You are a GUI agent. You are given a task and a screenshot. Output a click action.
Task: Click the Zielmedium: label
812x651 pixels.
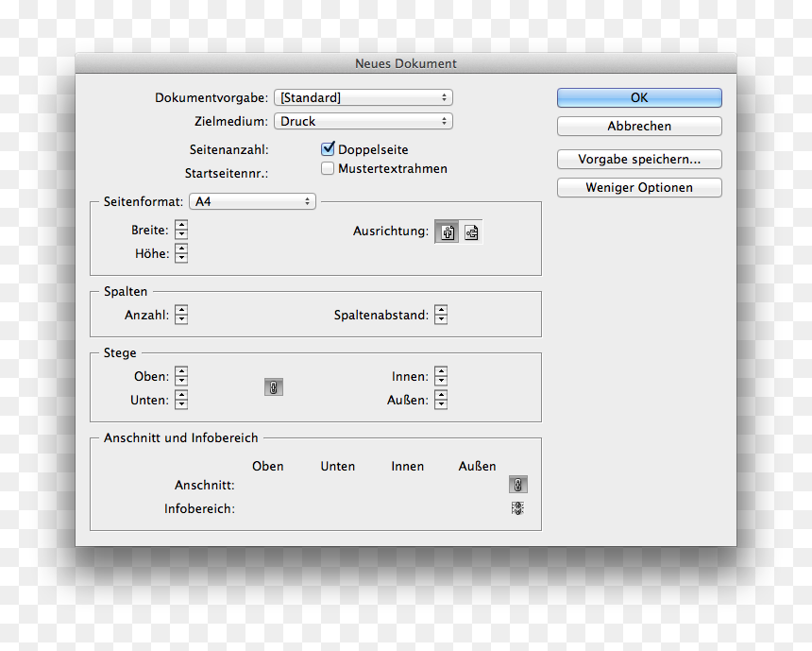[x=231, y=121]
